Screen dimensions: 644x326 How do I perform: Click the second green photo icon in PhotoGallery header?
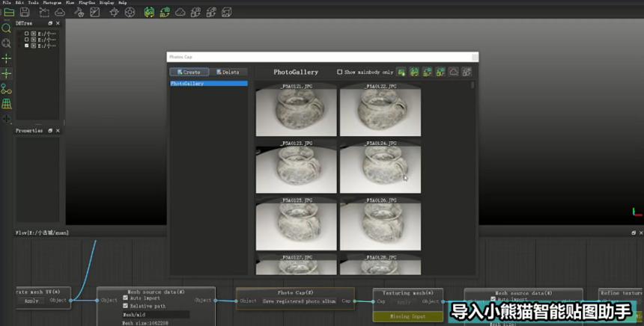pyautogui.click(x=414, y=73)
